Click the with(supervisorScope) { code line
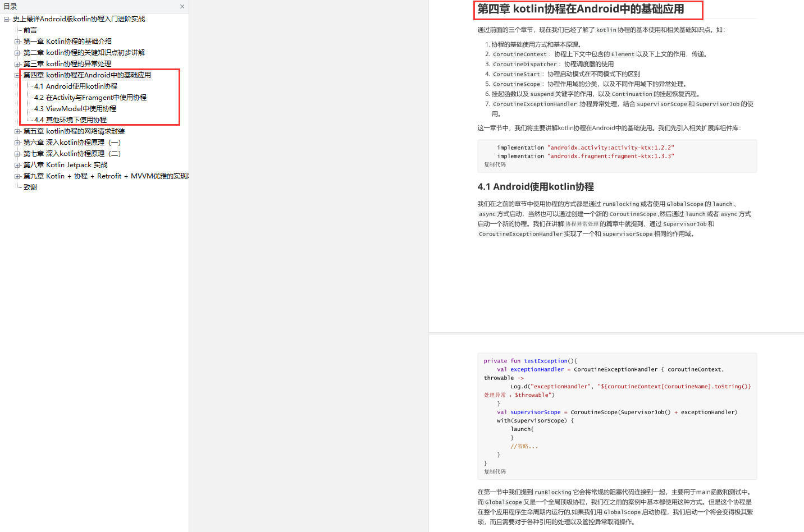 [x=535, y=421]
